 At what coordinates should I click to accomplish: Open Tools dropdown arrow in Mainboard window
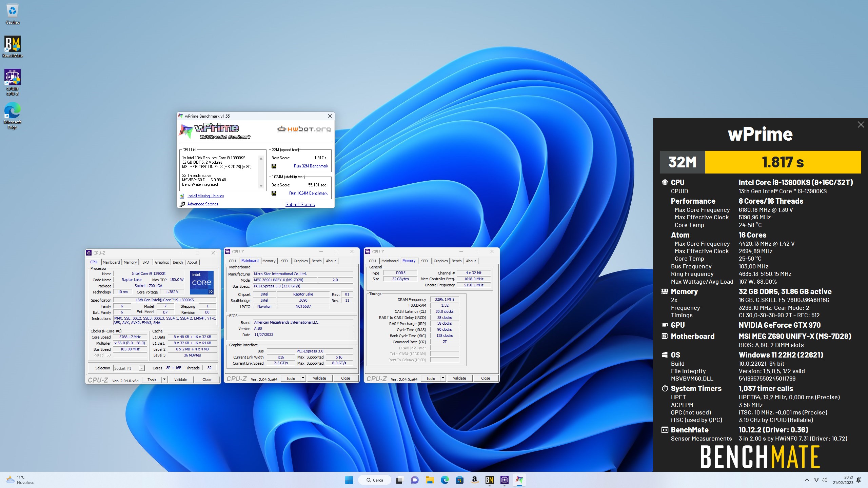303,378
